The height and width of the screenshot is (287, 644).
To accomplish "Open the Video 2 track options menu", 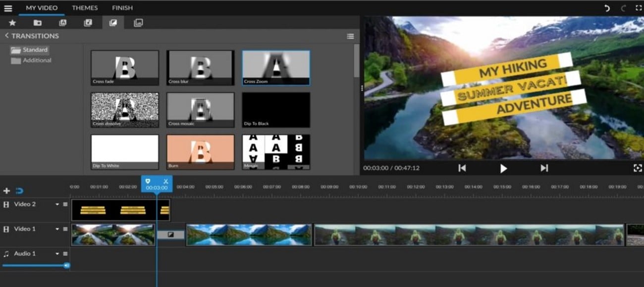I will click(65, 204).
